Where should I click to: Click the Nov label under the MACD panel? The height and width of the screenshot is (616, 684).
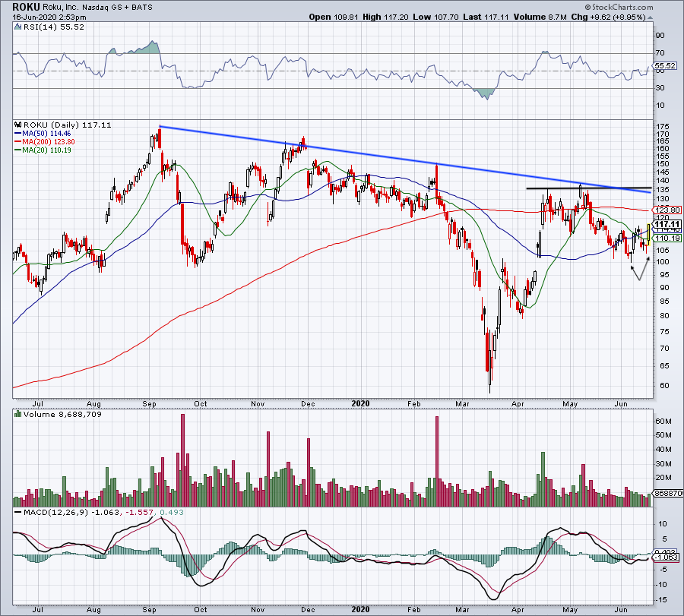coord(258,610)
